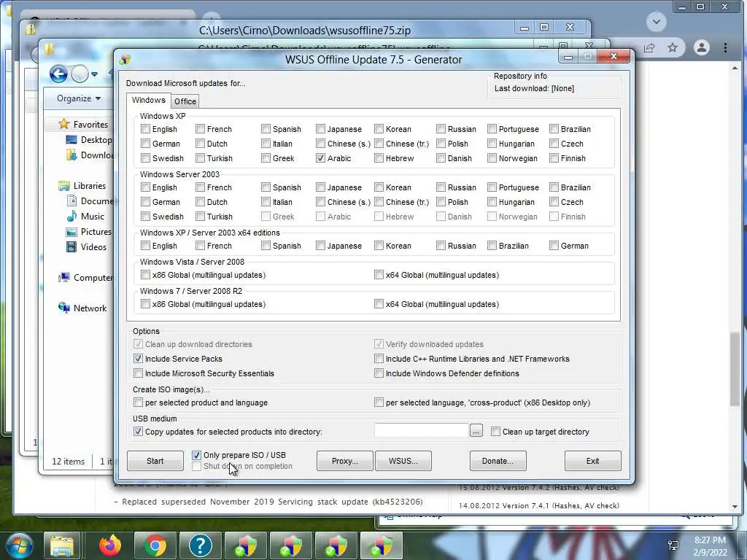Click browser scrollbar down arrow

[x=735, y=507]
